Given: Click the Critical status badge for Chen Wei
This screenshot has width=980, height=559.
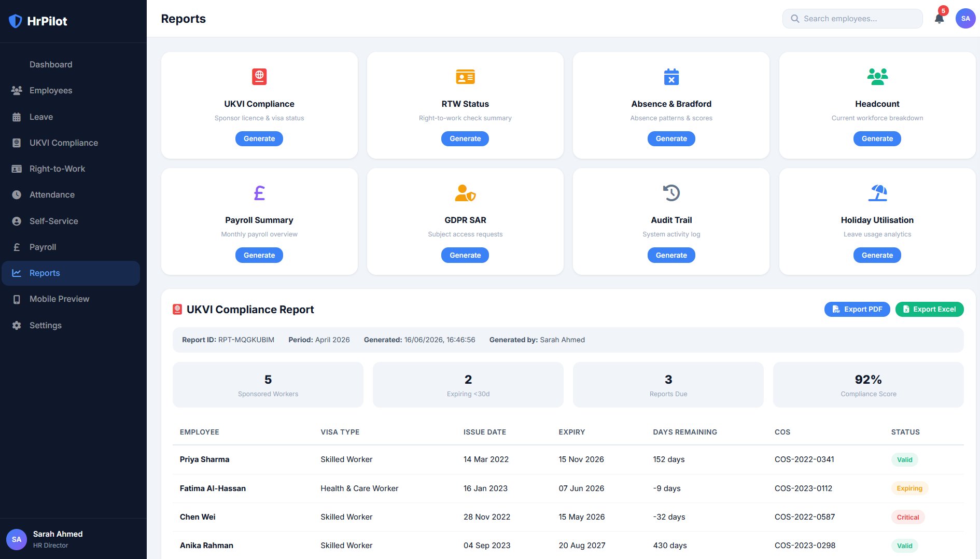Looking at the screenshot, I should pos(907,517).
